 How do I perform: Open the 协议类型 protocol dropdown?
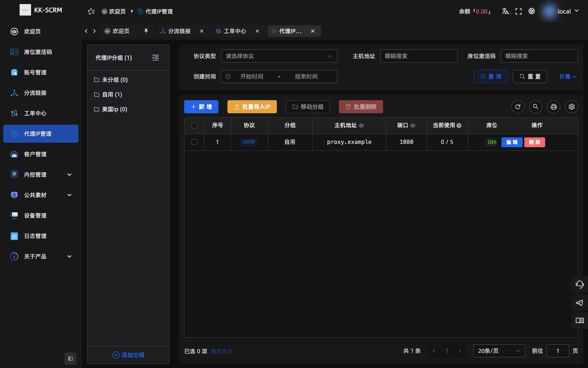(x=279, y=56)
